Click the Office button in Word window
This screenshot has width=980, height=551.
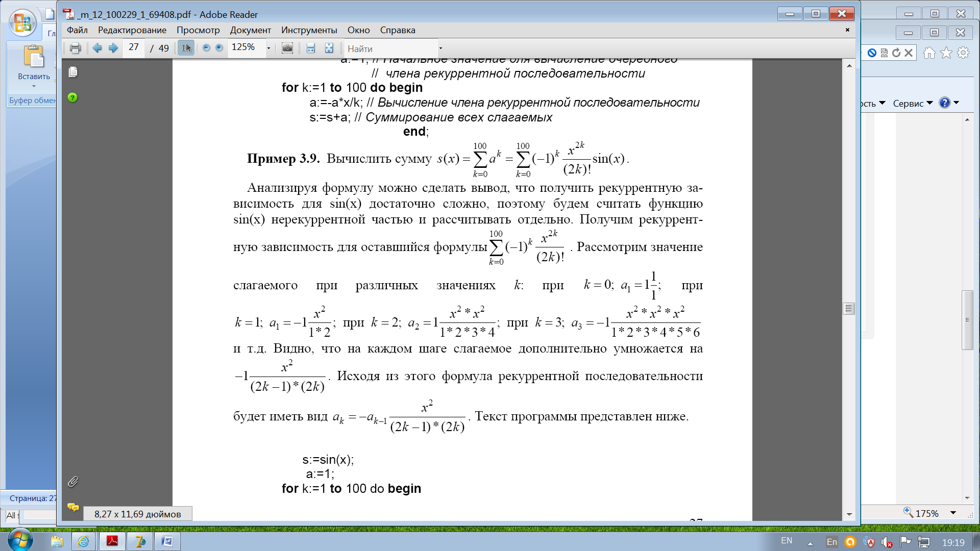[x=22, y=23]
